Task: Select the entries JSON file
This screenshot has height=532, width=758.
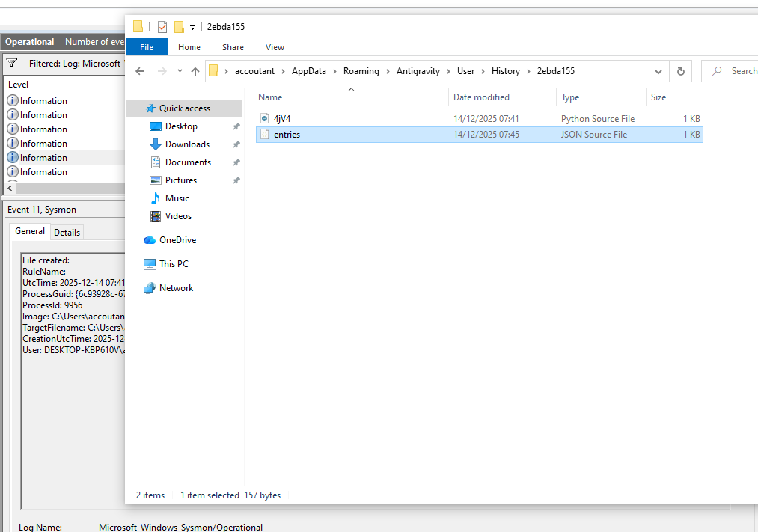Action: 287,135
